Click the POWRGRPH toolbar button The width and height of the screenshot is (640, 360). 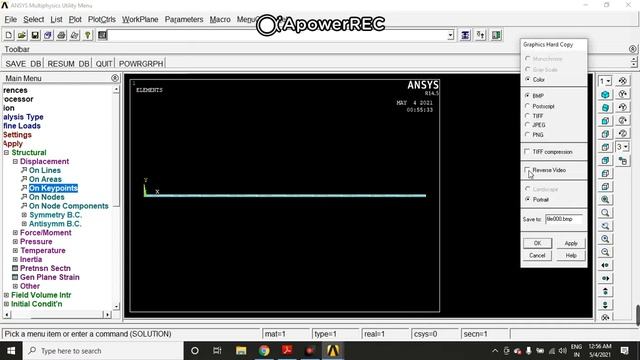(x=141, y=64)
